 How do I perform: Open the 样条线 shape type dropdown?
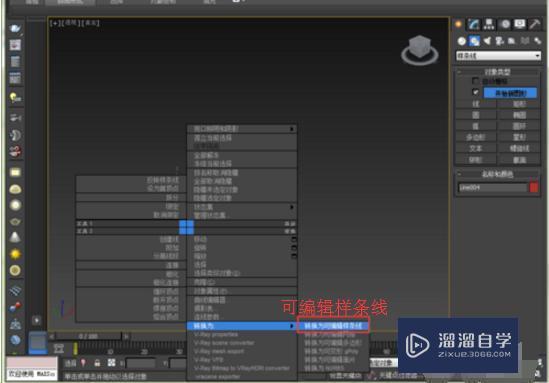[498, 56]
